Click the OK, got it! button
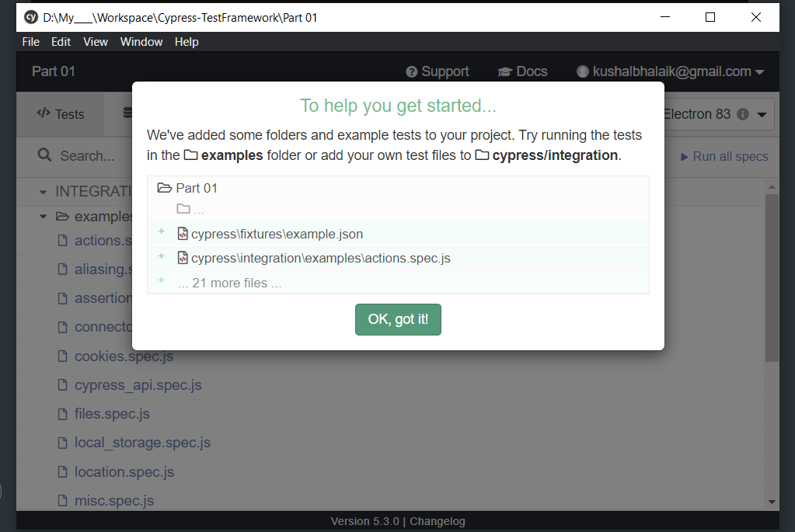The image size is (795, 532). [x=398, y=319]
